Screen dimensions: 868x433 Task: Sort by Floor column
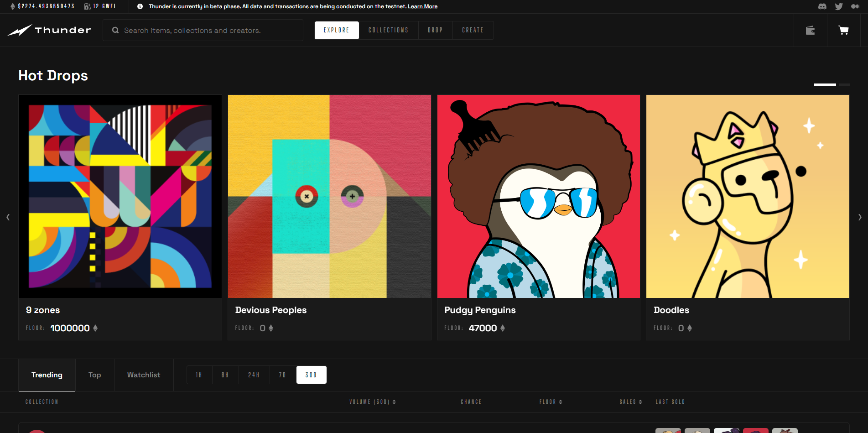[x=551, y=402]
